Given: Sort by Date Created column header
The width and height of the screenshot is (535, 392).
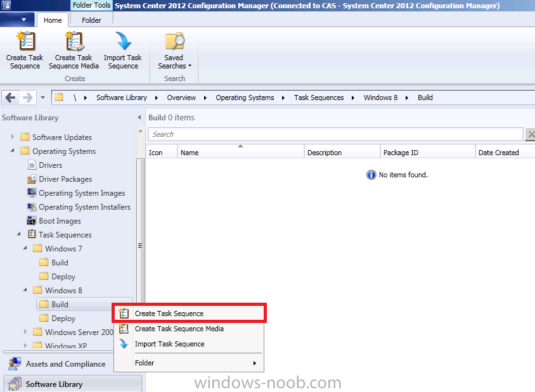Looking at the screenshot, I should pyautogui.click(x=505, y=153).
